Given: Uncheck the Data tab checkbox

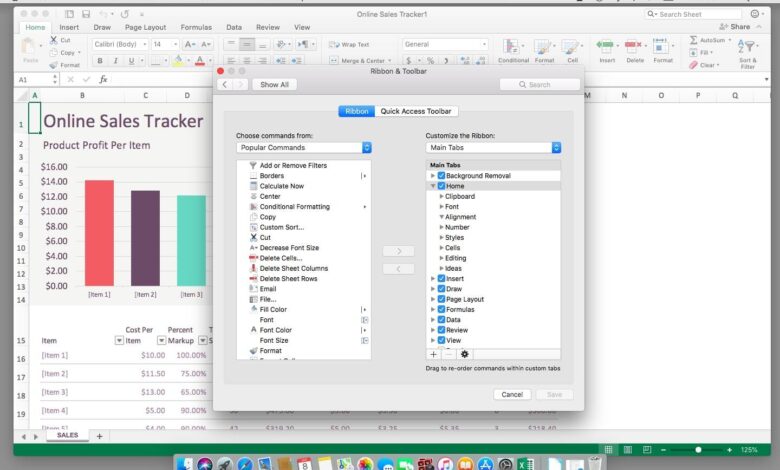Looking at the screenshot, I should [x=441, y=320].
